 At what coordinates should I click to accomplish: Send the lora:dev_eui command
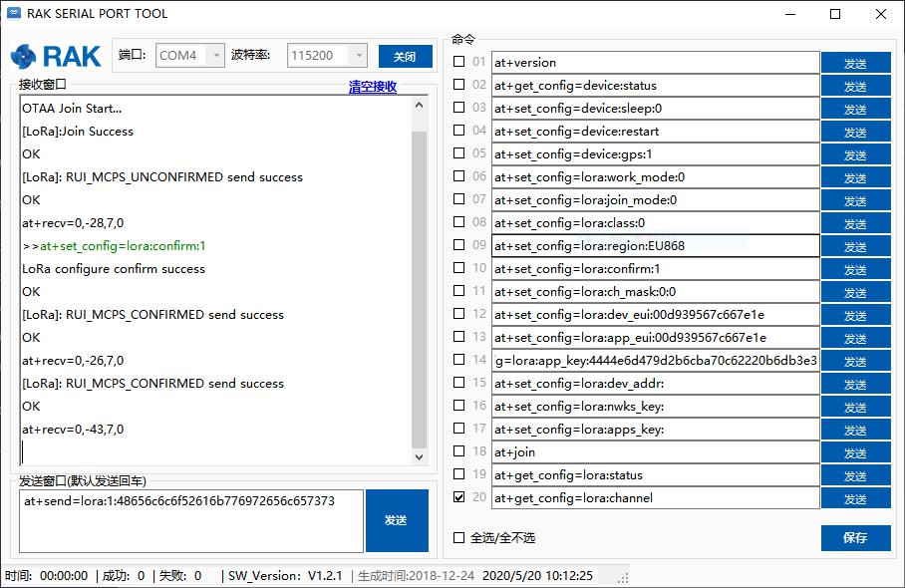pos(855,315)
